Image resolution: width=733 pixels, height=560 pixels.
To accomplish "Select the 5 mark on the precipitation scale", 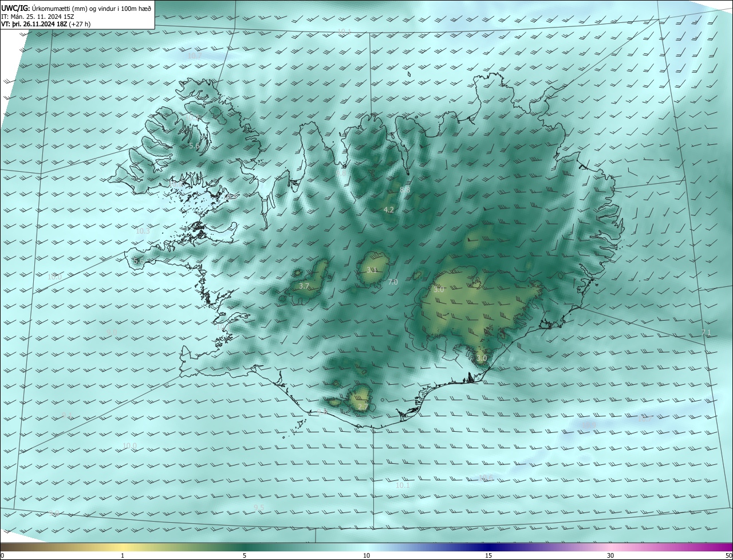I will (245, 555).
